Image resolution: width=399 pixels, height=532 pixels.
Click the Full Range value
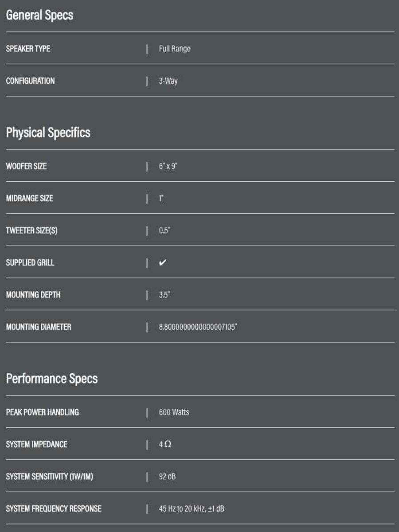tap(175, 49)
